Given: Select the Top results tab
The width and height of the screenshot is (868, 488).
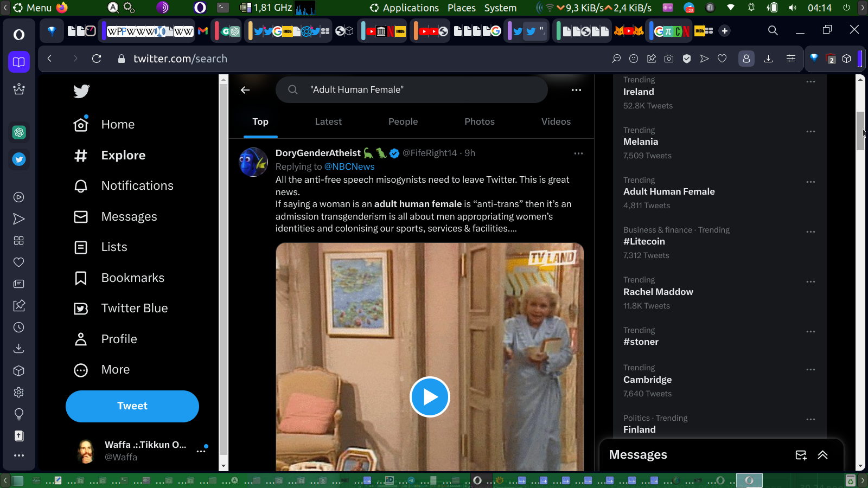Looking at the screenshot, I should point(260,122).
